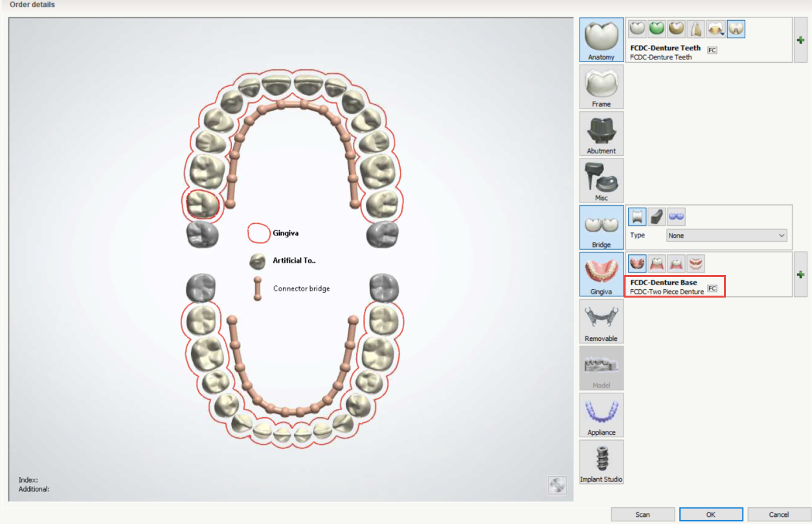Image resolution: width=812 pixels, height=524 pixels.
Task: Select the Appliance category icon
Action: tap(601, 415)
